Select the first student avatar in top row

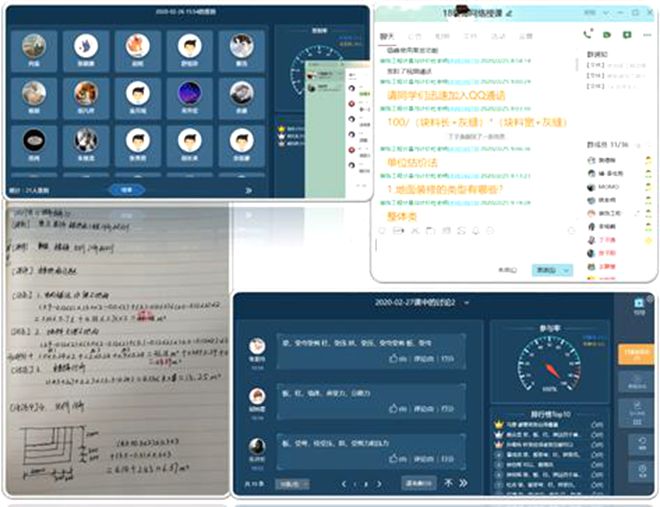coord(34,47)
